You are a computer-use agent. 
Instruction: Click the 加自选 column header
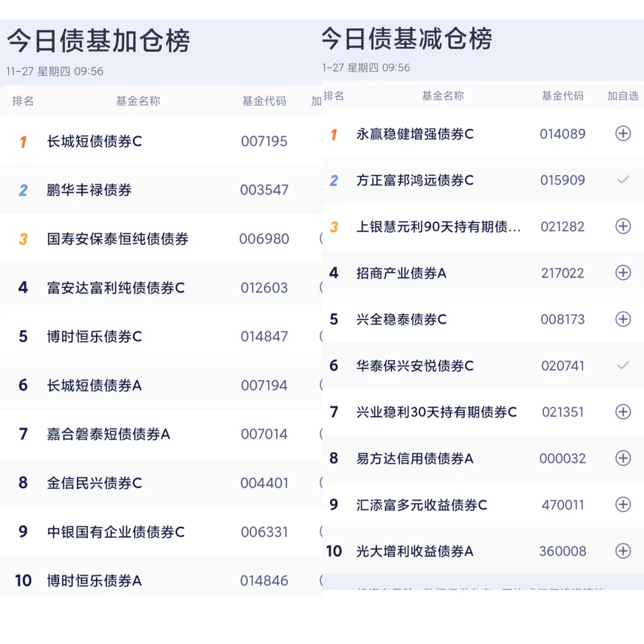click(623, 96)
